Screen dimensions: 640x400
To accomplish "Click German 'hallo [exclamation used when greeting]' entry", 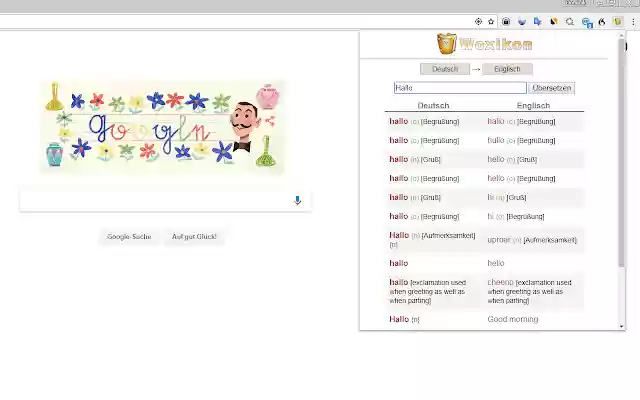I will tap(428, 291).
